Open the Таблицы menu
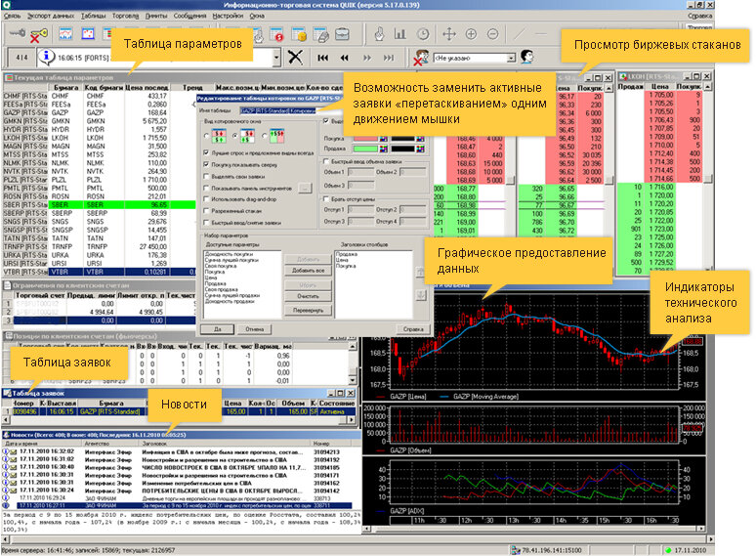The width and height of the screenshot is (756, 556). (94, 16)
